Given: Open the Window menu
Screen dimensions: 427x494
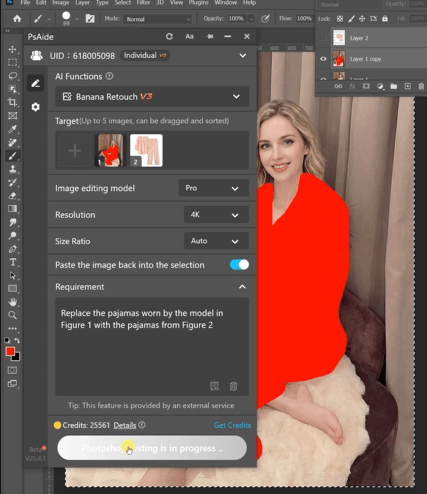Looking at the screenshot, I should (x=225, y=3).
